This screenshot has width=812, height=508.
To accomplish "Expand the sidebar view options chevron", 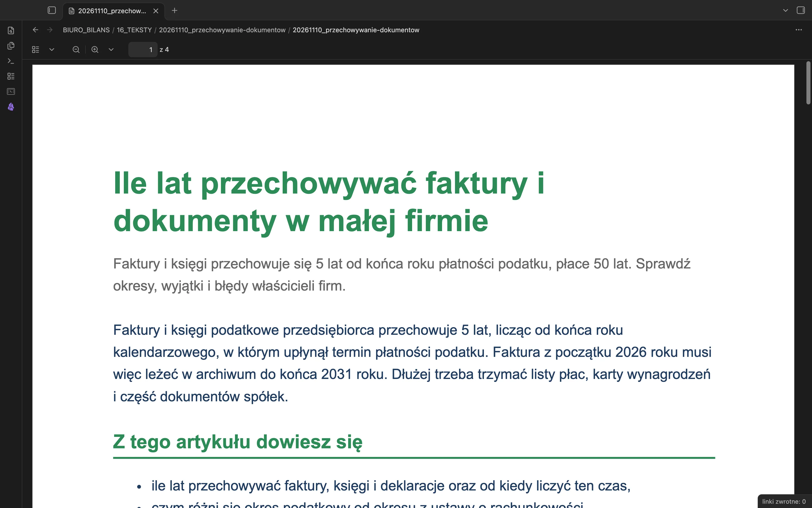I will coord(52,50).
